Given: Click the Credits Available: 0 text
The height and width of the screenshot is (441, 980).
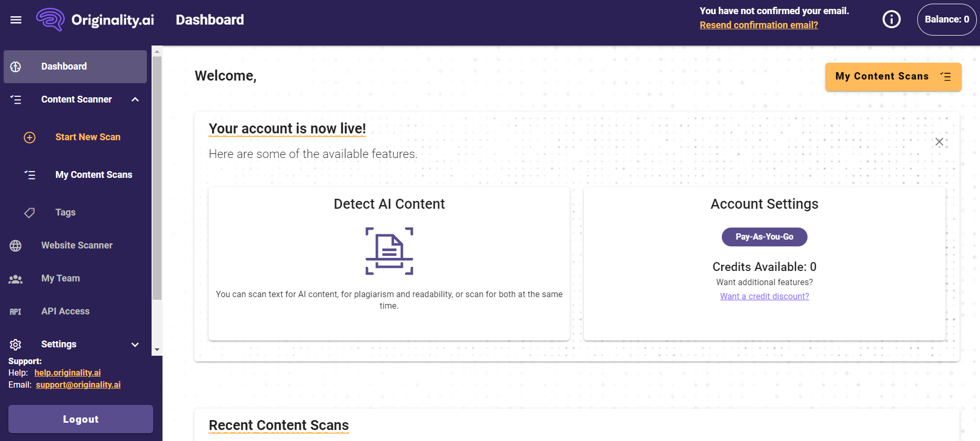Looking at the screenshot, I should (x=764, y=267).
